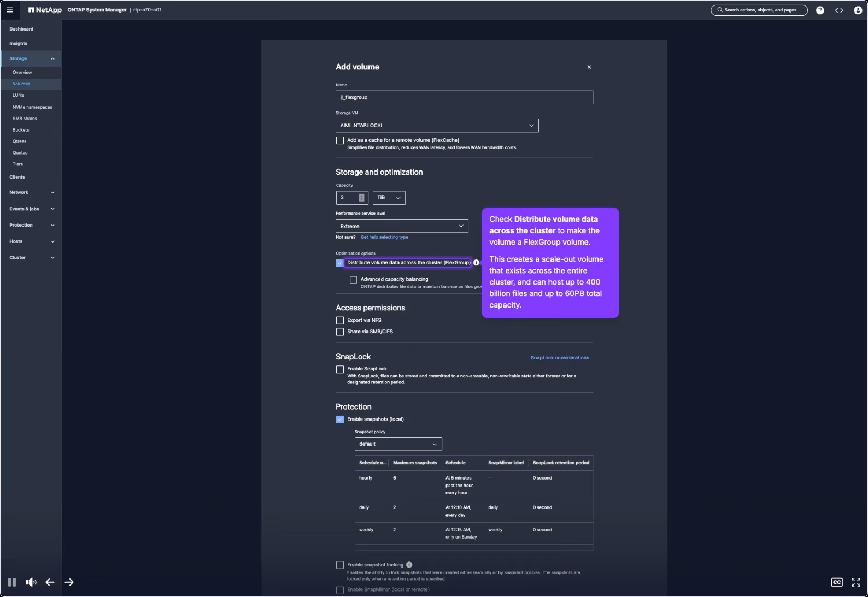This screenshot has height=597, width=868.
Task: Check Add as a cache (FlexCache)
Action: click(x=340, y=140)
